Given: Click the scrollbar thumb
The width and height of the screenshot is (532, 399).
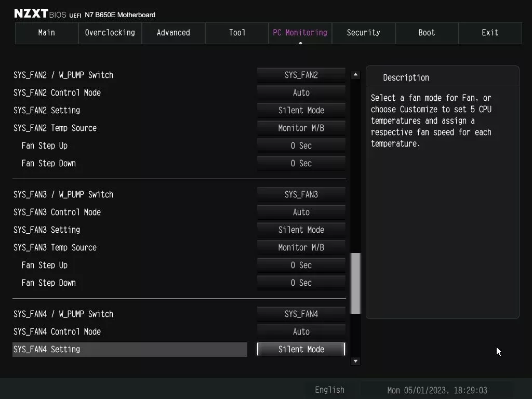Looking at the screenshot, I should tap(355, 283).
